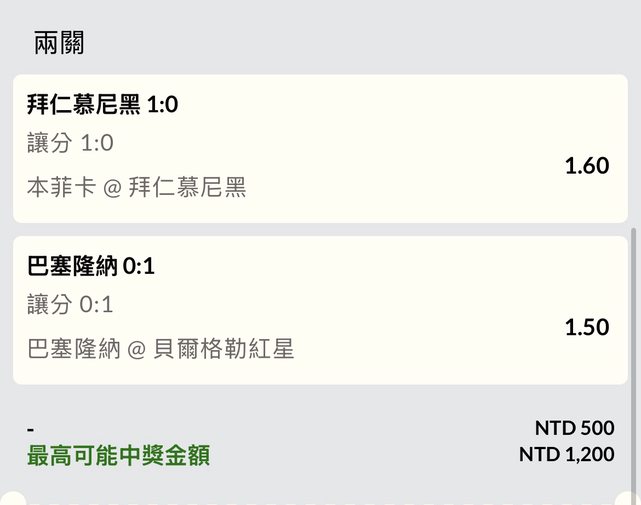Click the 讓分 1:0 handicap label
This screenshot has height=505, width=641.
coord(71,143)
